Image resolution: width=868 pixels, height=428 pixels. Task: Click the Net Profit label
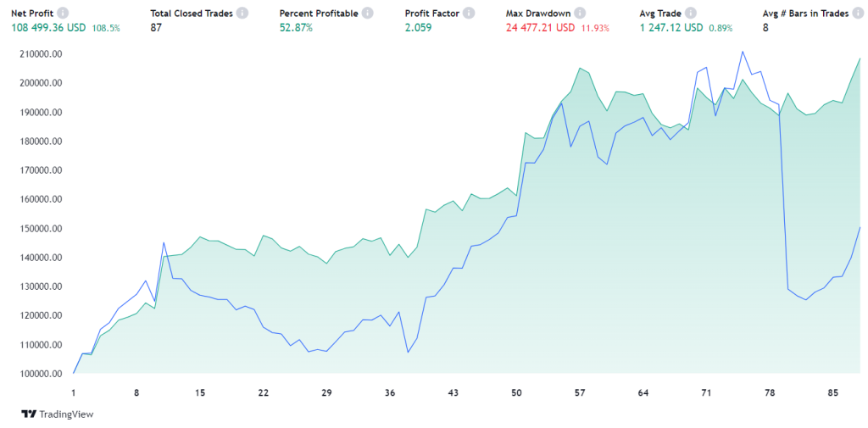(x=32, y=14)
